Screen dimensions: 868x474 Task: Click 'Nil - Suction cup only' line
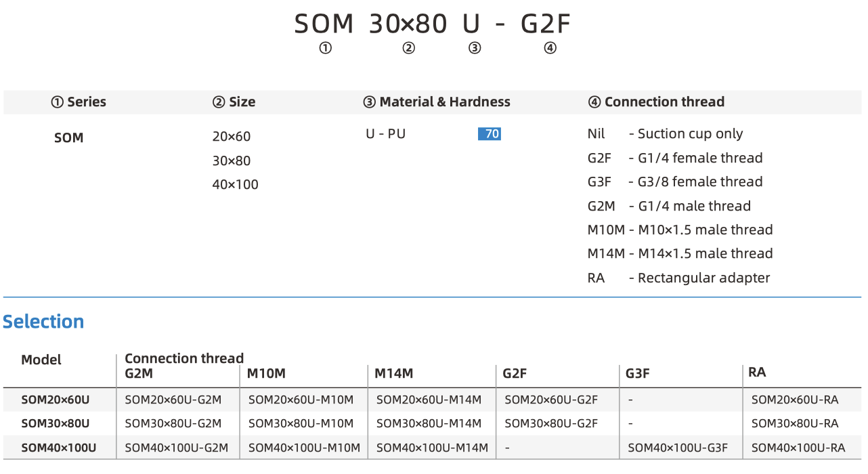665,134
